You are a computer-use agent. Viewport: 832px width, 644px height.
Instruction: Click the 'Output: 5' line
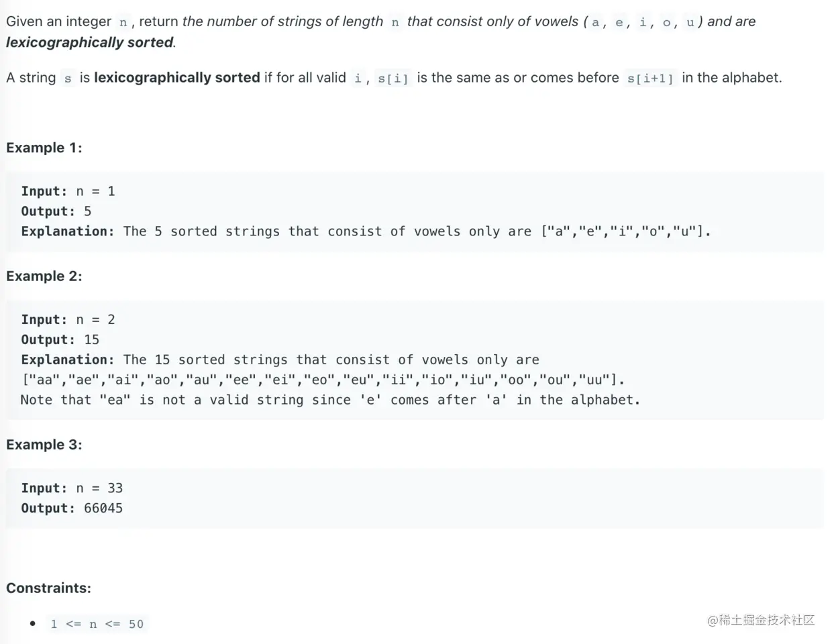(56, 211)
